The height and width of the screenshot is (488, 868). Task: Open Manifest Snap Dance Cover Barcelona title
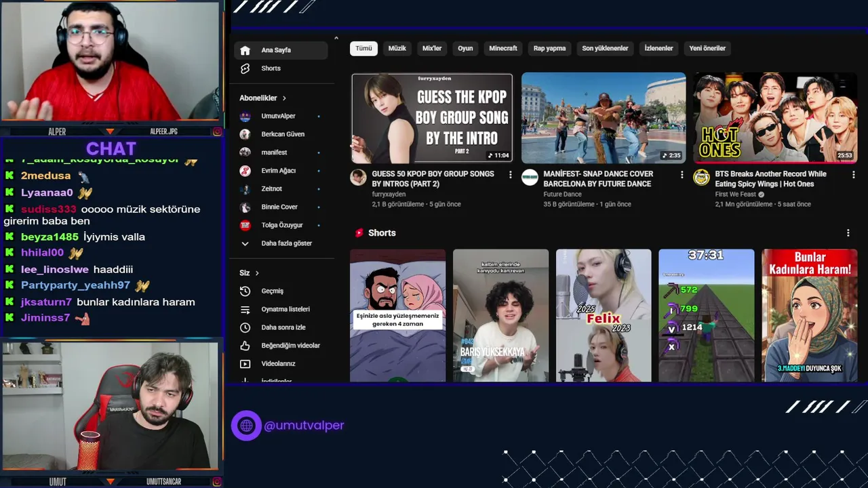point(597,179)
